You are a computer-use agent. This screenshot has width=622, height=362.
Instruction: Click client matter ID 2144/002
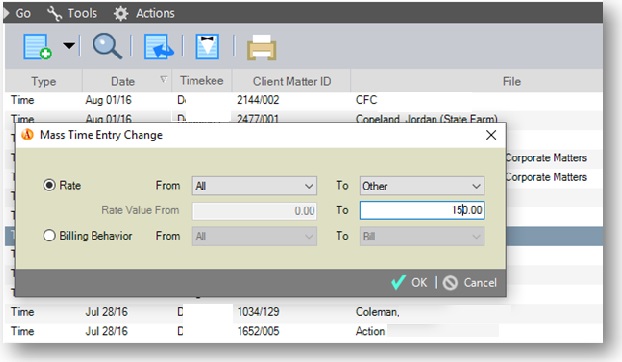coord(258,100)
